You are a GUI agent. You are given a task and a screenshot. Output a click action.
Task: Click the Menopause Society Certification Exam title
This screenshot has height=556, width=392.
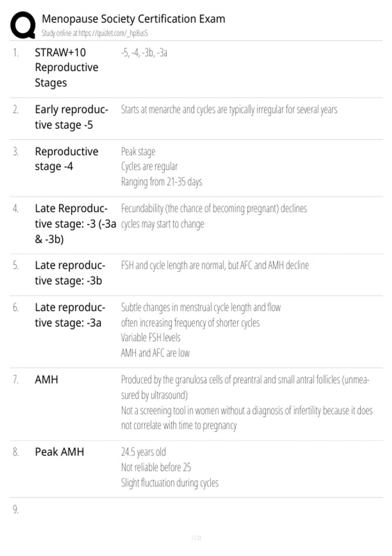(x=133, y=19)
